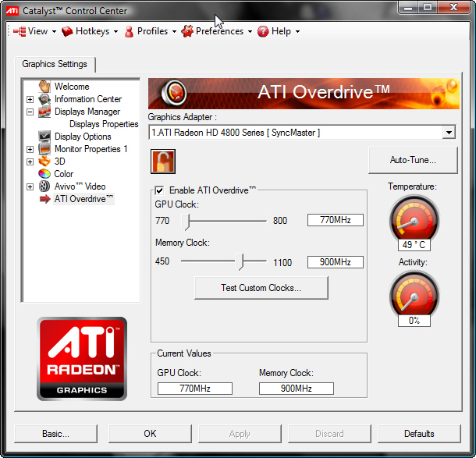Collapse the Displays Manager tree node
Image resolution: width=476 pixels, height=458 pixels.
tap(30, 112)
